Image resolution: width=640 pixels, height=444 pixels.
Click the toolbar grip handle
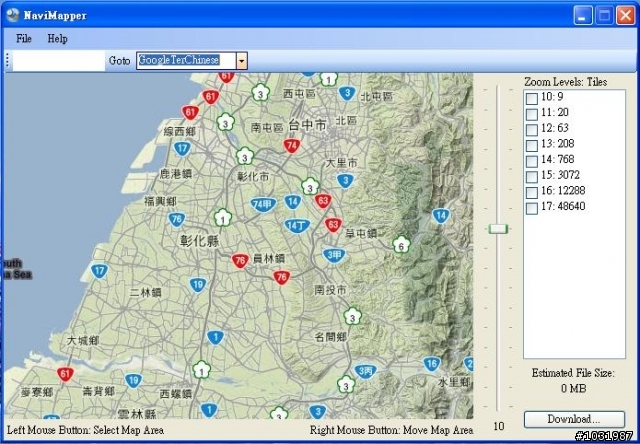click(7, 61)
